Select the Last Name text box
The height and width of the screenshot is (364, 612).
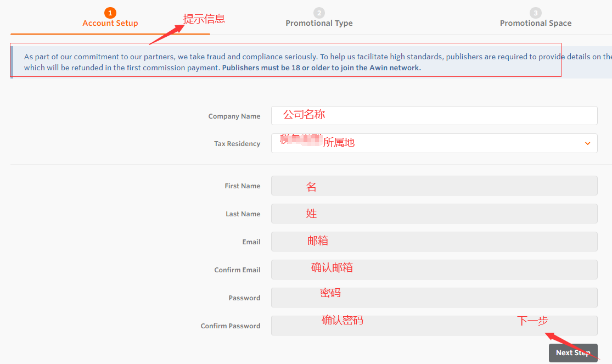434,214
